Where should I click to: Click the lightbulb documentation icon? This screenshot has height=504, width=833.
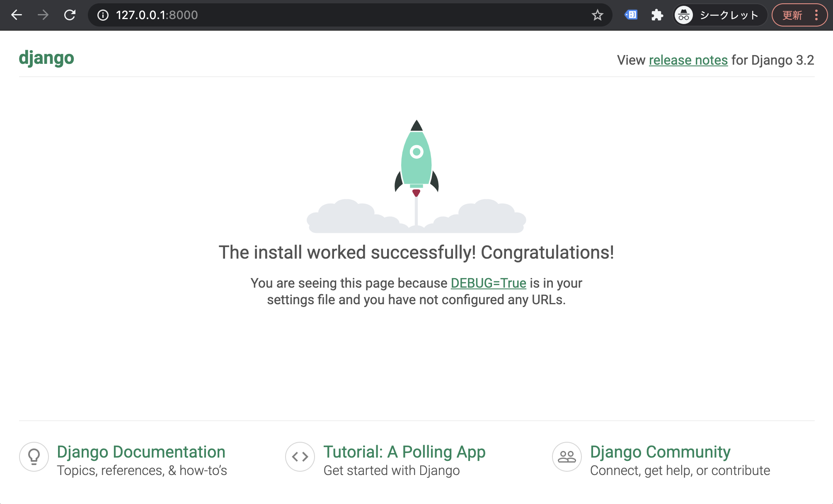pyautogui.click(x=34, y=457)
